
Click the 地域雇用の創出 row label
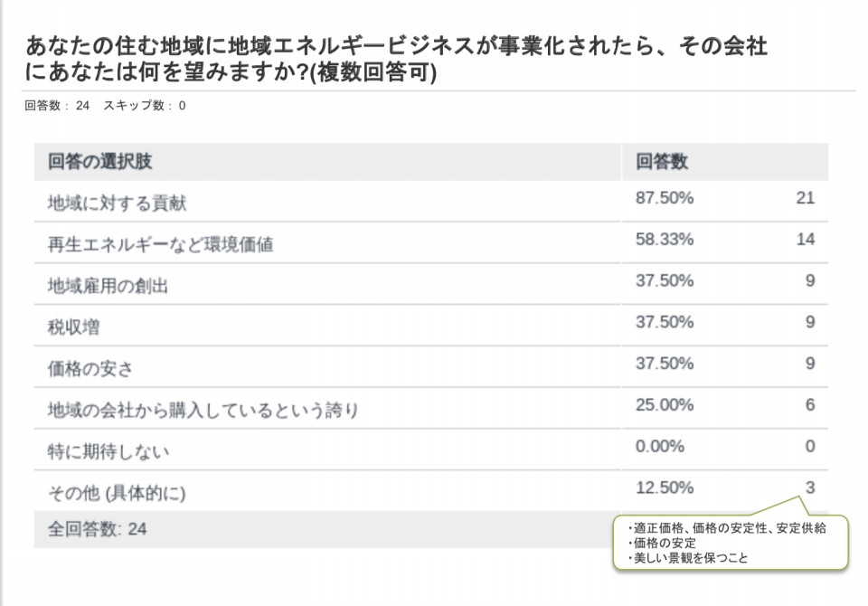(108, 286)
